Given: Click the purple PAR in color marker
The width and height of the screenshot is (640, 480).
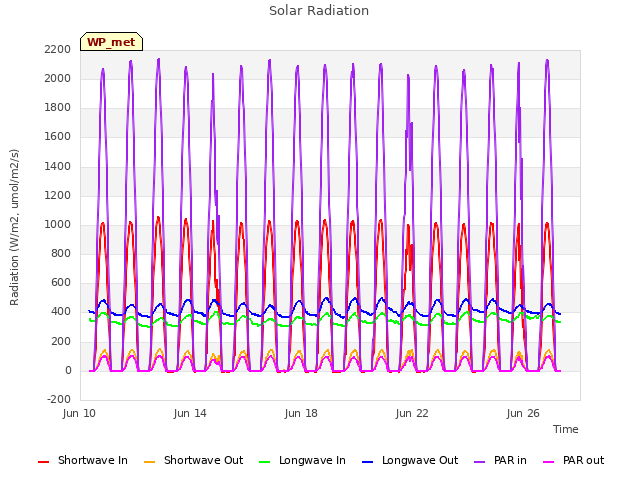Looking at the screenshot, I should 480,462.
